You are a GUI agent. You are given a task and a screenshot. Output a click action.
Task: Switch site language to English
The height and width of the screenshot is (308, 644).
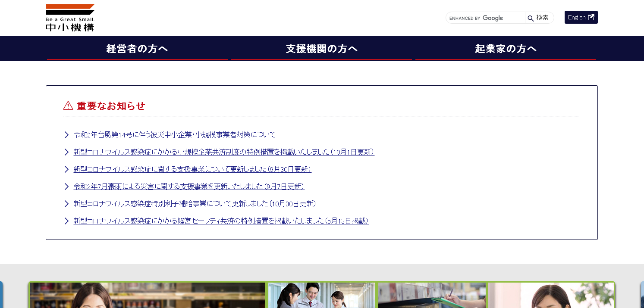pyautogui.click(x=576, y=18)
